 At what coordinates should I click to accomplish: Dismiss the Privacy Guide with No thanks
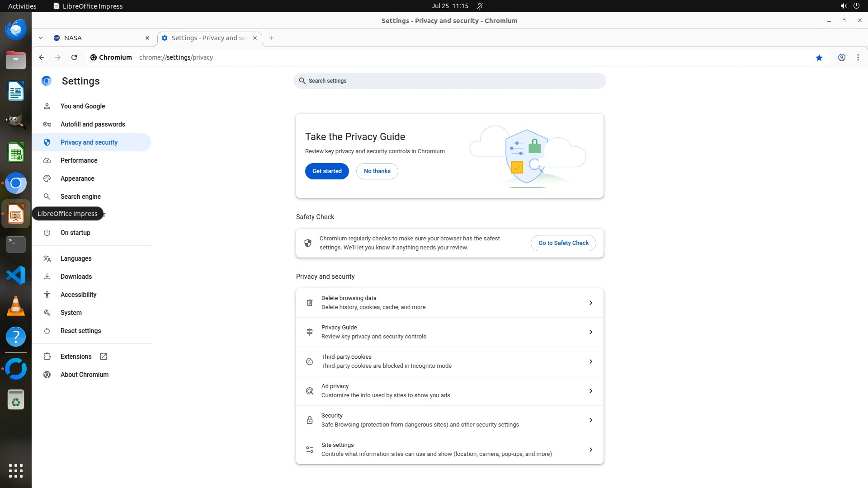click(377, 171)
